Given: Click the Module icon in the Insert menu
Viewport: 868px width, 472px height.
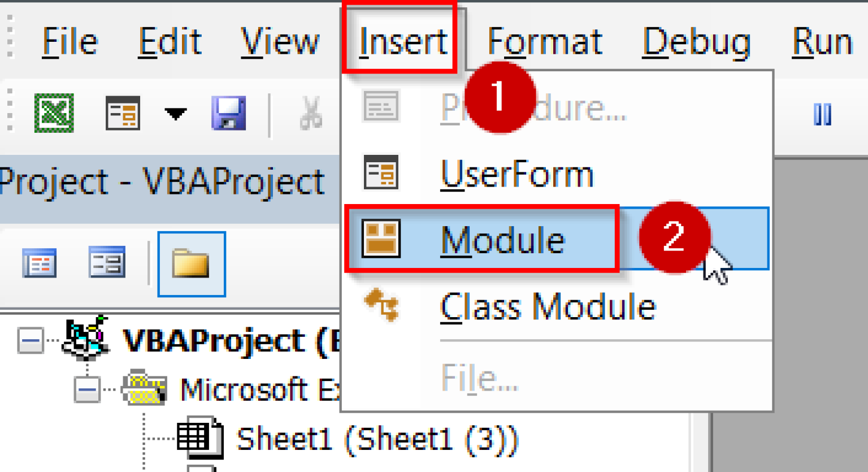Looking at the screenshot, I should tap(381, 238).
